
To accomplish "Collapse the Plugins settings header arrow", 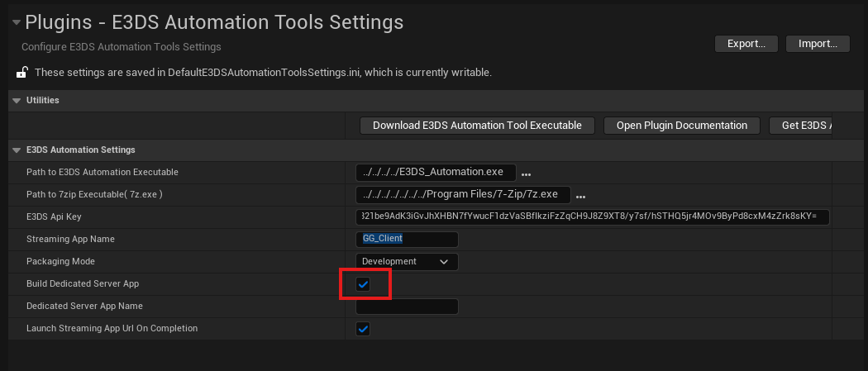I will click(x=16, y=22).
